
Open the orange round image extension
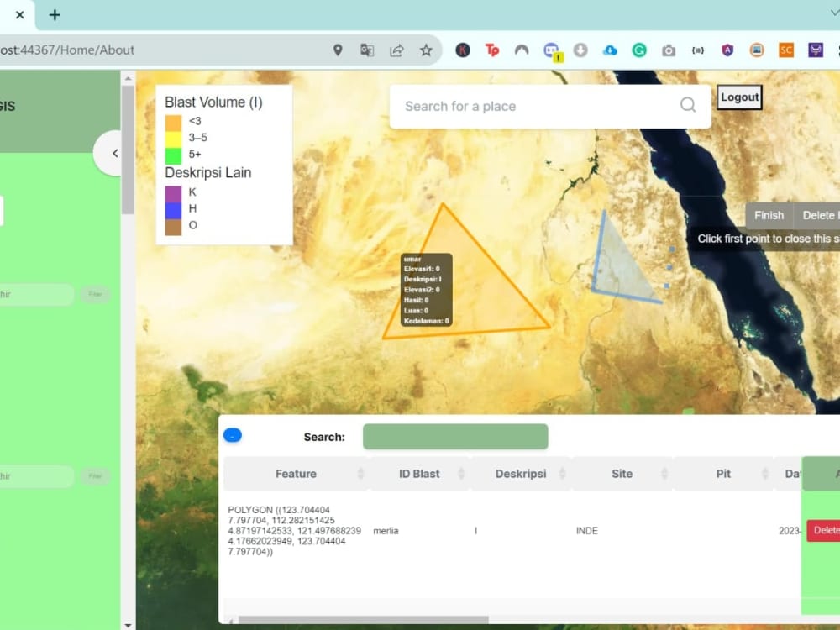757,50
